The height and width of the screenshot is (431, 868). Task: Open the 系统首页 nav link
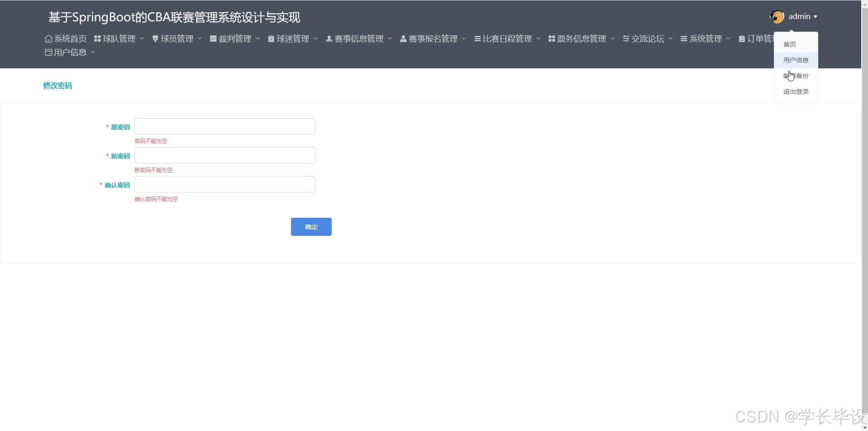66,39
